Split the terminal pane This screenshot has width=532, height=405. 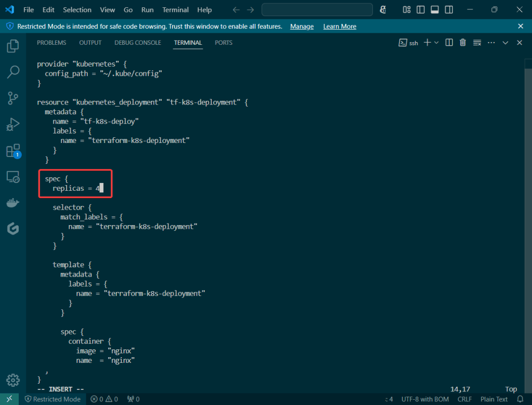click(449, 43)
